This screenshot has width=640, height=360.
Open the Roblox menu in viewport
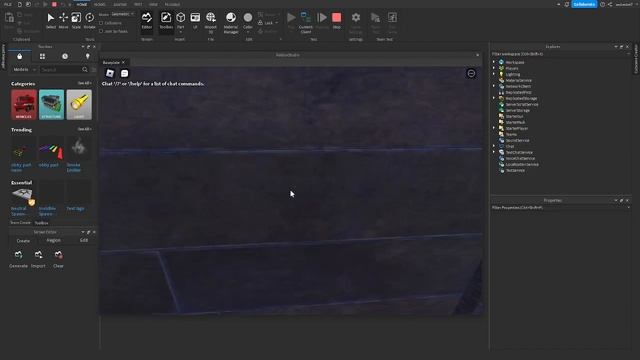tap(110, 73)
